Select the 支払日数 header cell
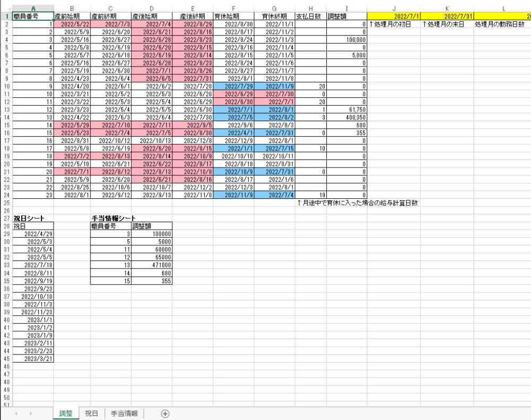Viewport: 531px width, 420px height. [311, 16]
